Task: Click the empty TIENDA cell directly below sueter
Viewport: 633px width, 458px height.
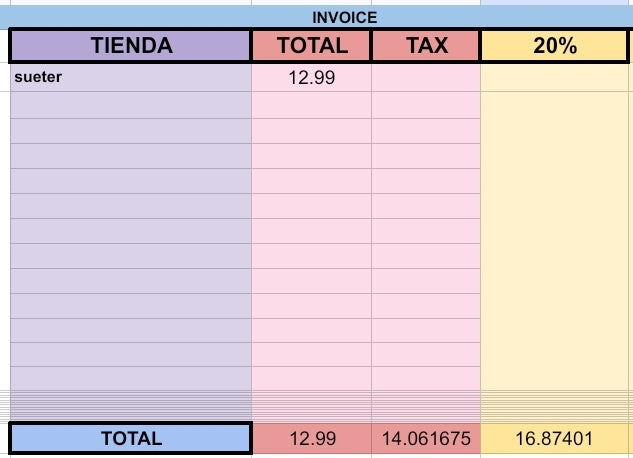Action: (x=131, y=105)
